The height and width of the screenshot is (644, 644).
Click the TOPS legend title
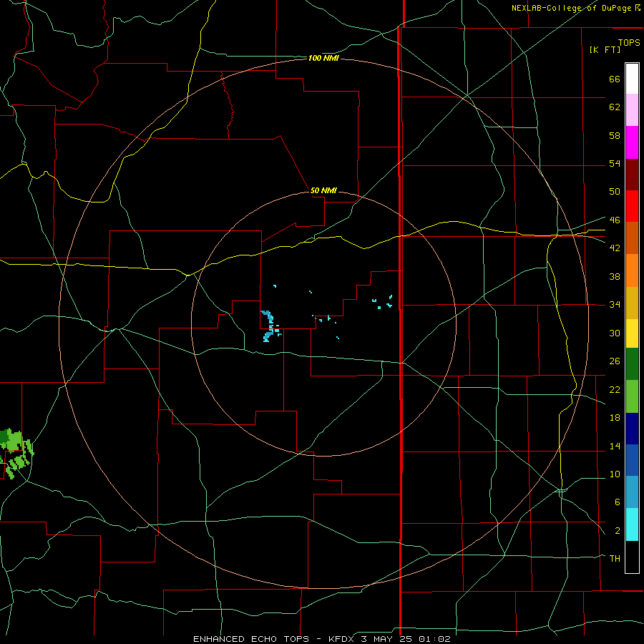(629, 42)
